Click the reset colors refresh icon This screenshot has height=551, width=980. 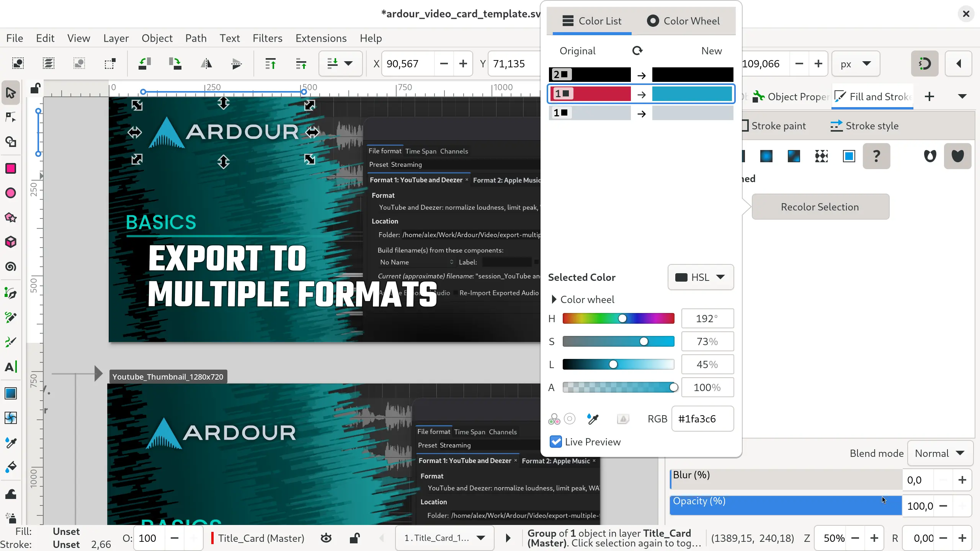(x=637, y=51)
